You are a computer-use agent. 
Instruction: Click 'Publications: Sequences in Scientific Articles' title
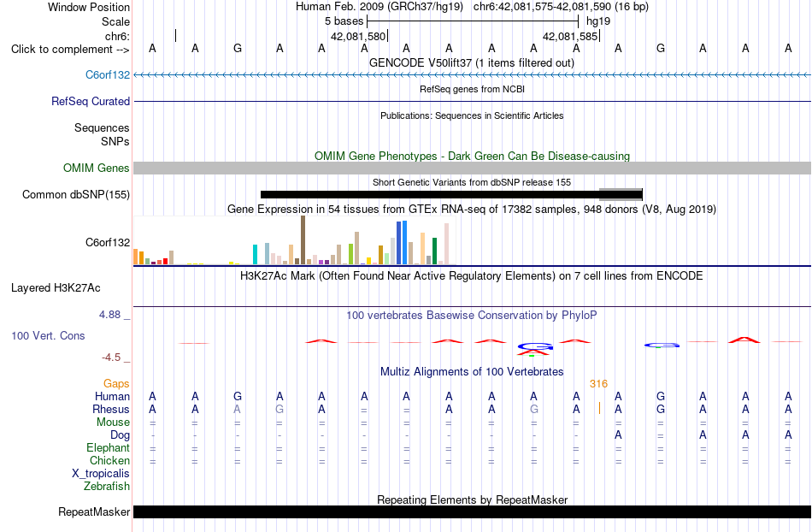(472, 115)
